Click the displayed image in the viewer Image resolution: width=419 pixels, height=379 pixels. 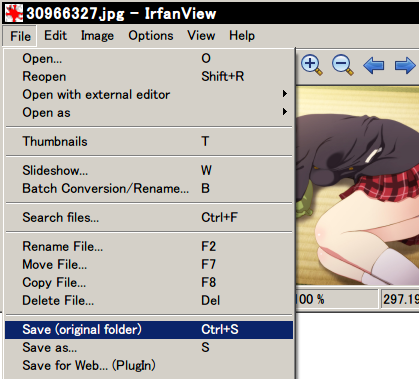(357, 186)
